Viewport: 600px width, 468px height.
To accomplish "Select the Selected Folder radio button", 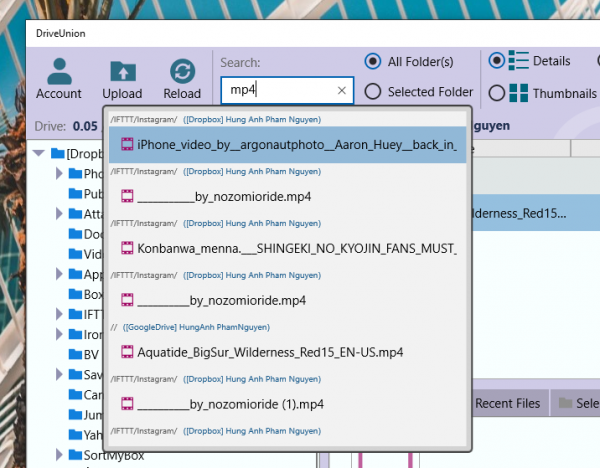I will [x=372, y=92].
